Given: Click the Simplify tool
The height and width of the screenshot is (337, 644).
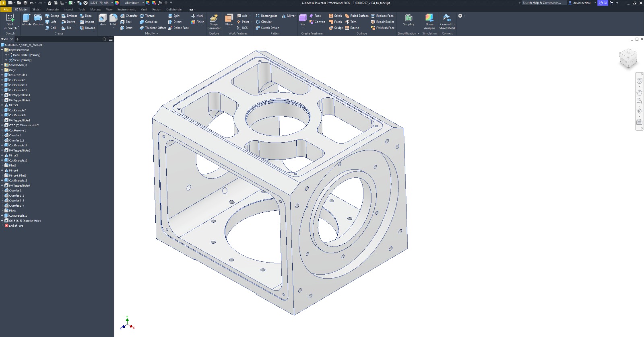Looking at the screenshot, I should point(409,20).
